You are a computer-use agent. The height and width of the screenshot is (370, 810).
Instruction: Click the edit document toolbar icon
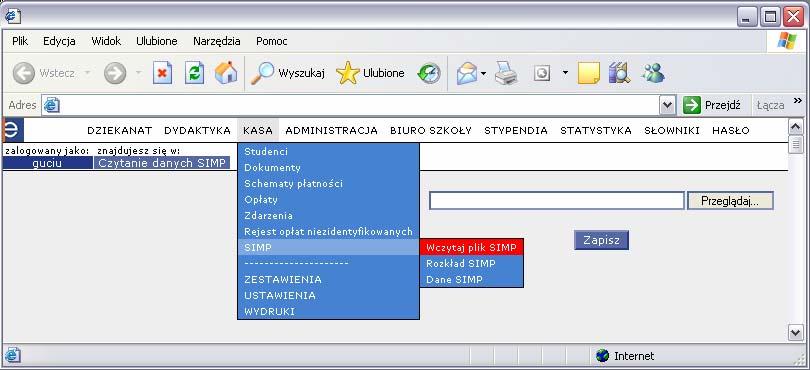[541, 73]
